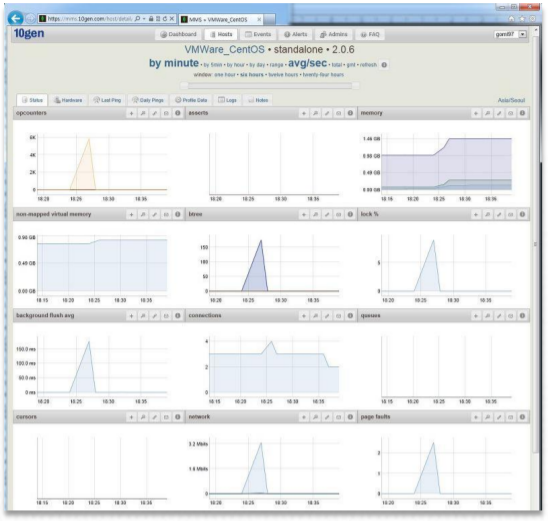Click the zoom icon in opcounters panel
The height and width of the screenshot is (521, 548).
pyautogui.click(x=143, y=113)
